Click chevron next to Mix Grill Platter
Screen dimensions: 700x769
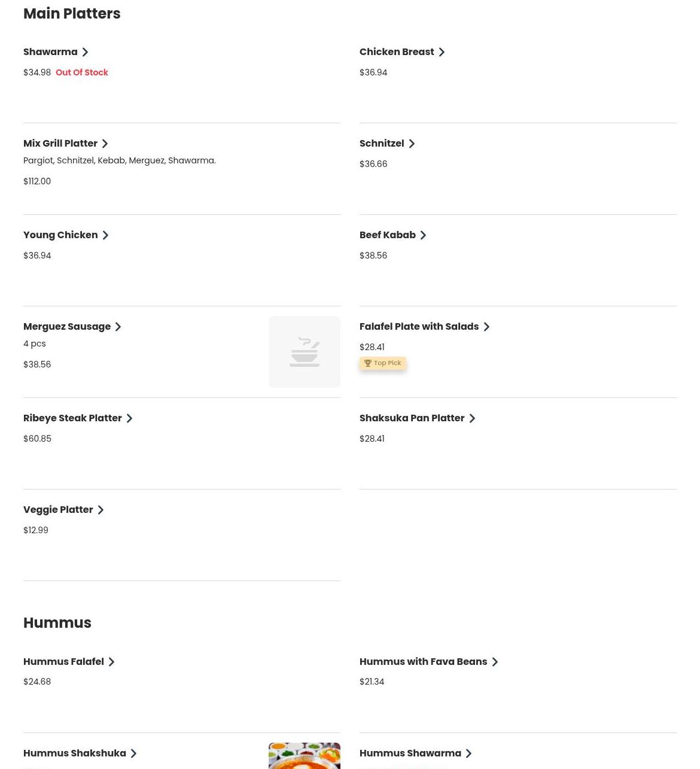[x=105, y=144]
